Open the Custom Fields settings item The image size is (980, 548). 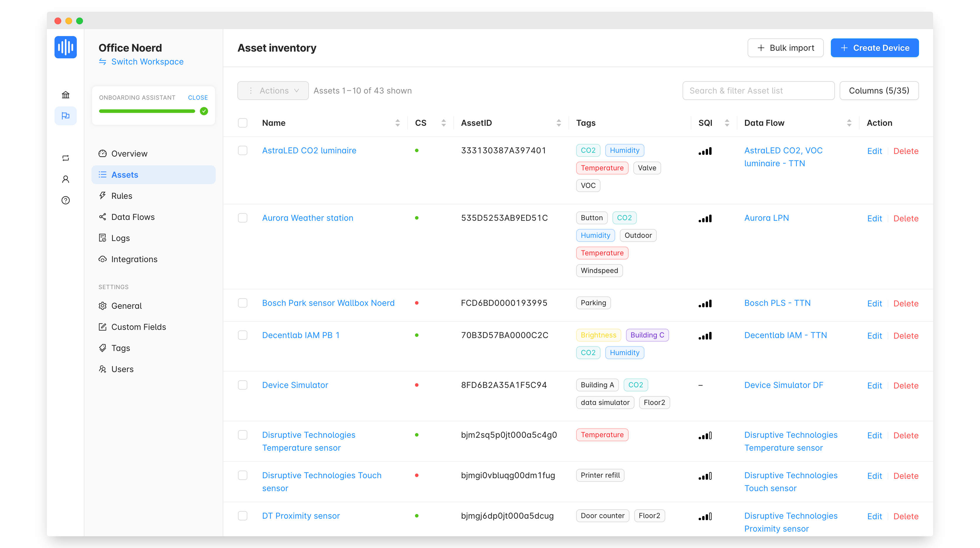[154, 327]
